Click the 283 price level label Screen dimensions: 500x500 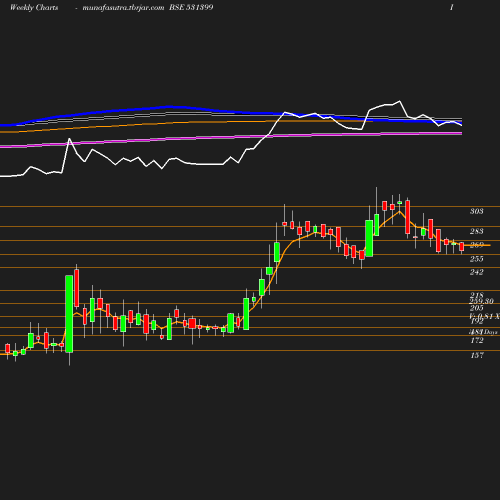pos(477,231)
